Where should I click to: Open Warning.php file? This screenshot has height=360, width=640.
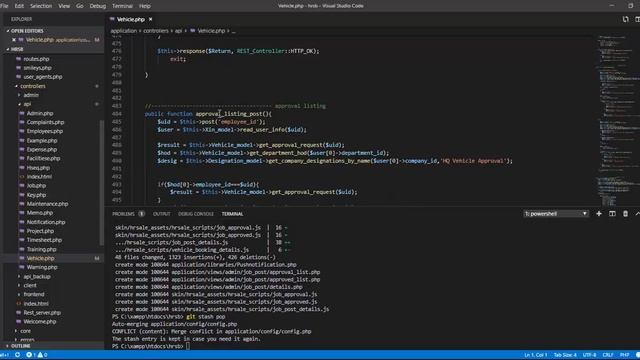(x=42, y=267)
